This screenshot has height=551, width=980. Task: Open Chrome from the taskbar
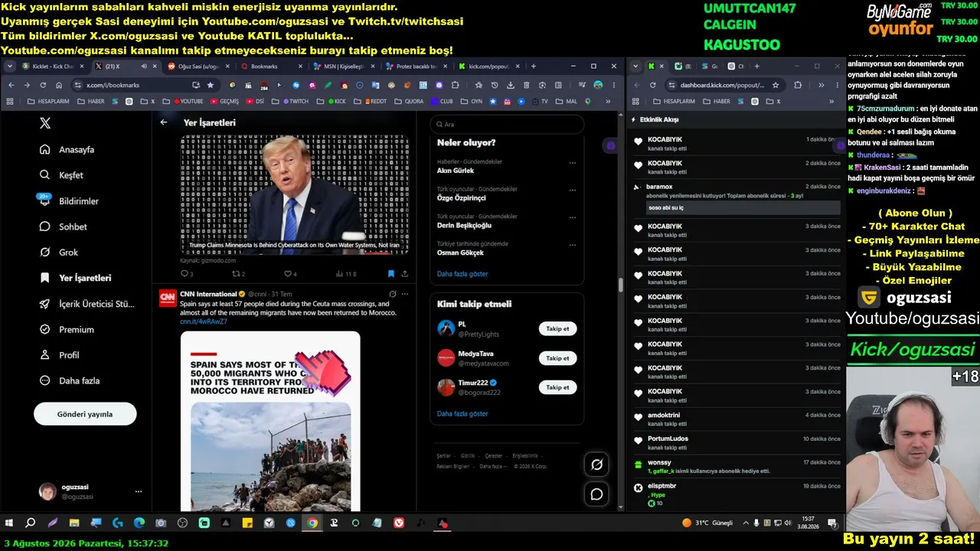click(x=312, y=523)
